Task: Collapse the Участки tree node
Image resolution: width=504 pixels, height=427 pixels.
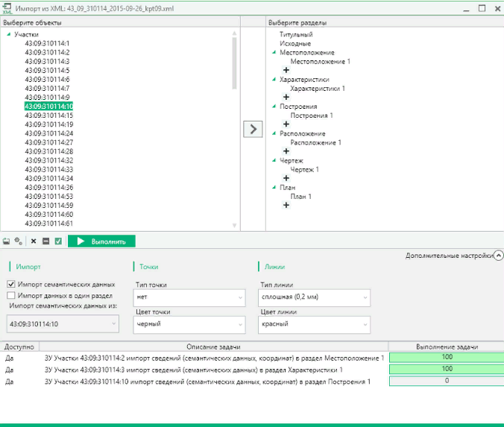Action: pos(8,34)
